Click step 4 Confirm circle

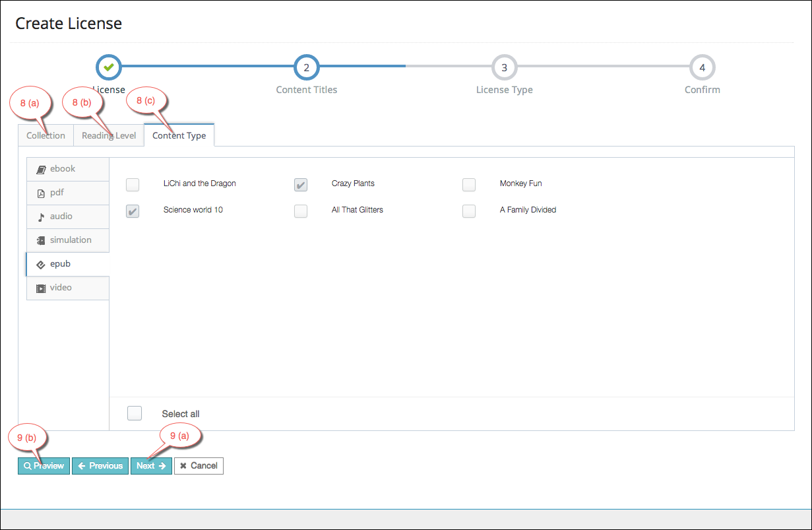[x=703, y=67]
